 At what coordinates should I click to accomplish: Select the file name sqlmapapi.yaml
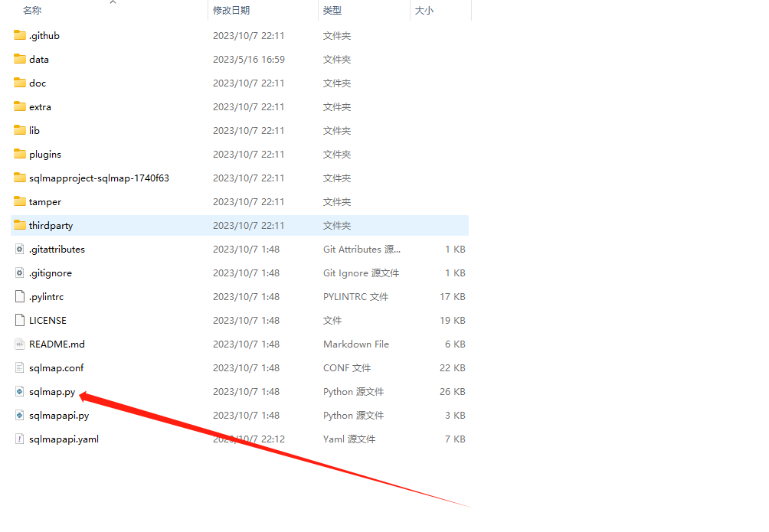64,439
